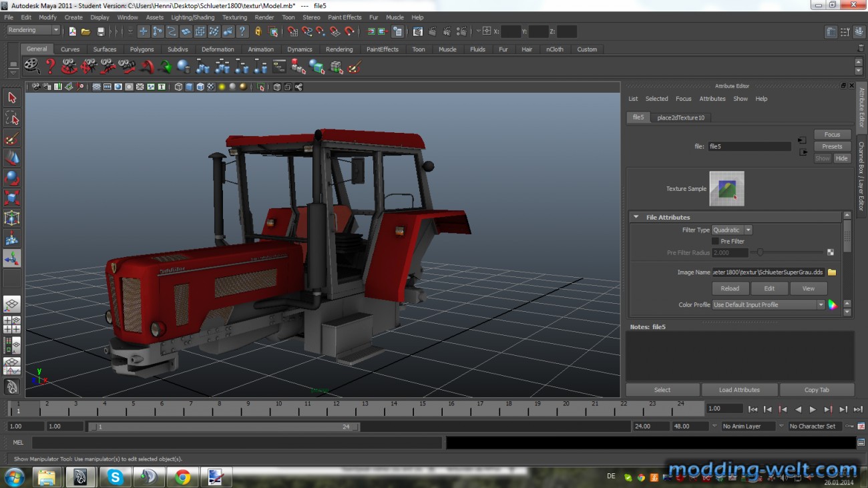This screenshot has height=488, width=868.
Task: Open the Rendering menu set dropdown
Action: [x=33, y=31]
